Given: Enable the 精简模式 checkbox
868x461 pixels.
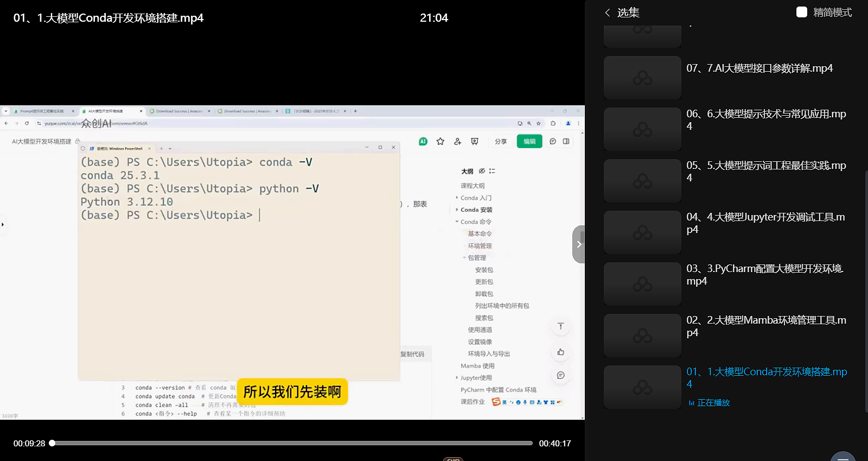Looking at the screenshot, I should 802,12.
